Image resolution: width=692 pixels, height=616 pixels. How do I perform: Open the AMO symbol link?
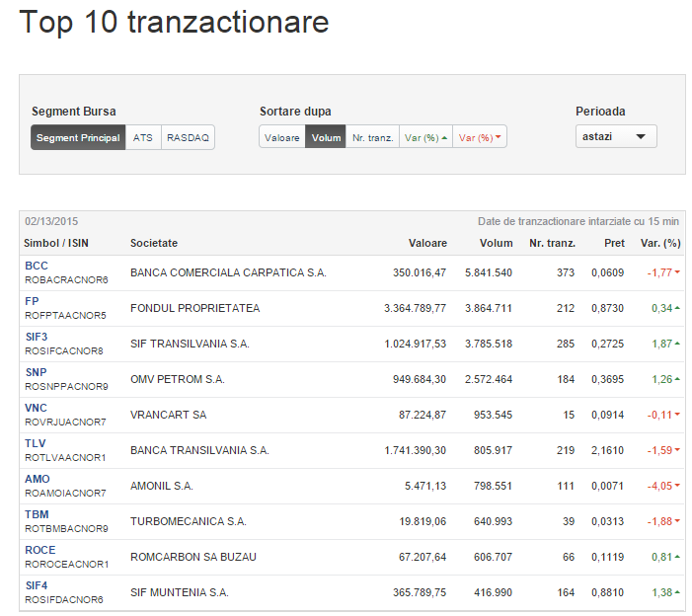38,479
